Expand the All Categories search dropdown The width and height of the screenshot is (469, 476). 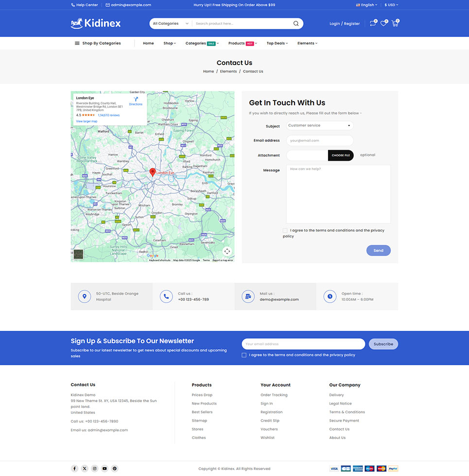click(171, 23)
